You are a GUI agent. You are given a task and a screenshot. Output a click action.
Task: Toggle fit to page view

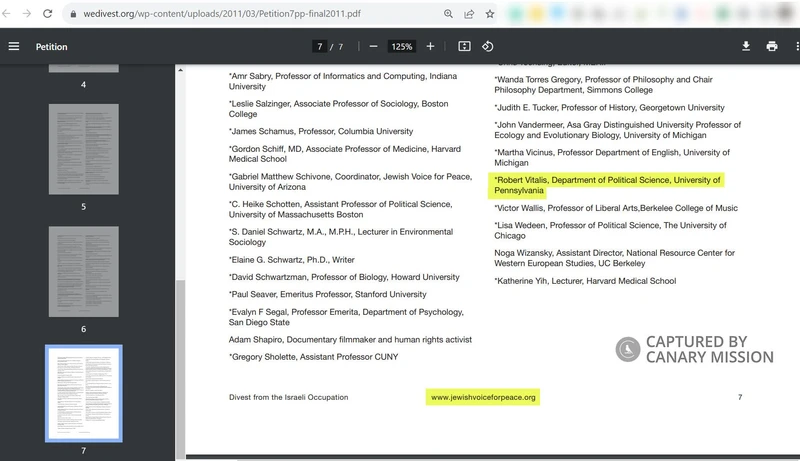tap(464, 47)
